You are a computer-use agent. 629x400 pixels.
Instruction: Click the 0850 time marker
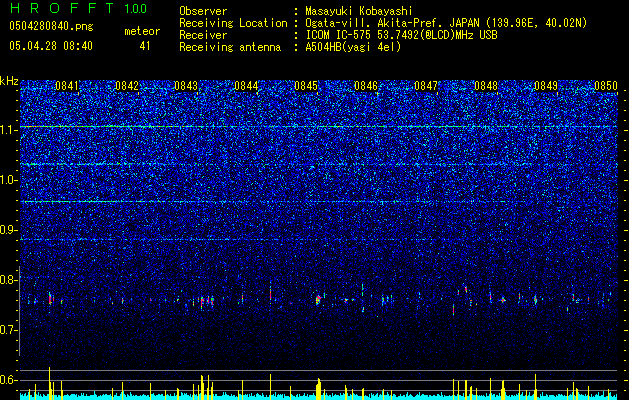(x=606, y=86)
